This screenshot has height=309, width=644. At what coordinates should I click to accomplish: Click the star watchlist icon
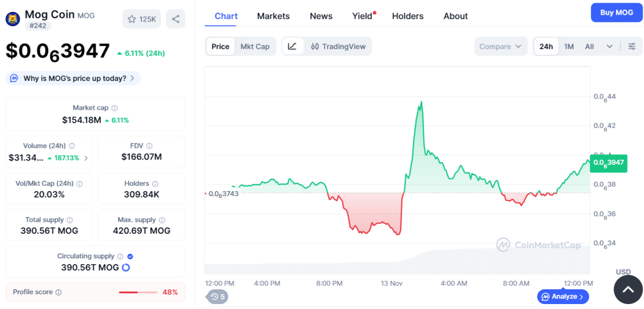pos(132,19)
